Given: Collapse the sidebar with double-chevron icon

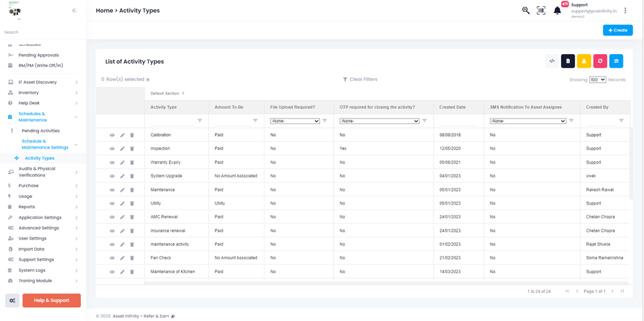Looking at the screenshot, I should [75, 11].
